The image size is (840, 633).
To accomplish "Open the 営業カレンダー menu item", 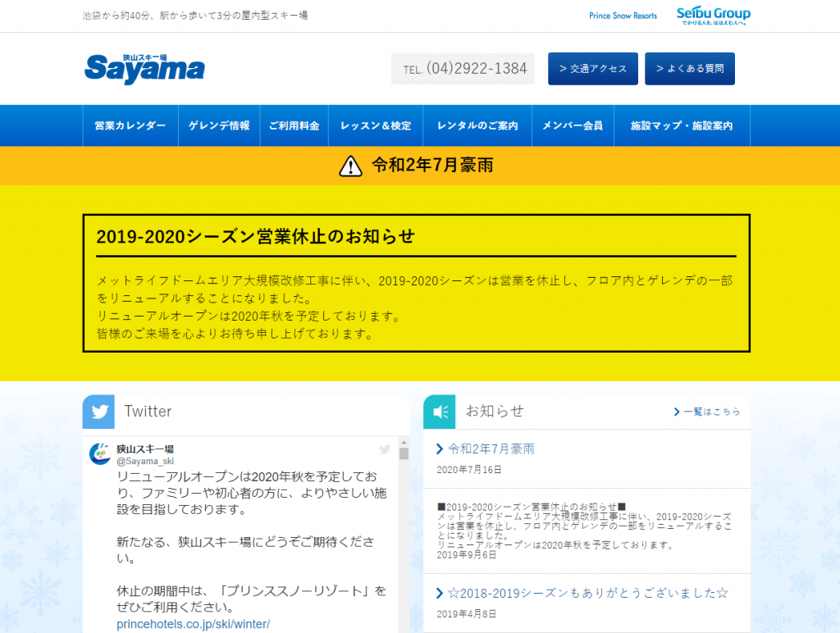I will point(130,126).
